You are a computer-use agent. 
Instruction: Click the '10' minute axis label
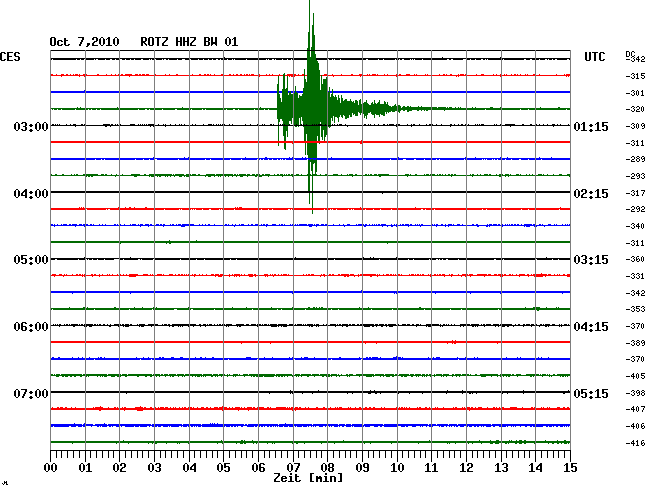pyautogui.click(x=397, y=468)
